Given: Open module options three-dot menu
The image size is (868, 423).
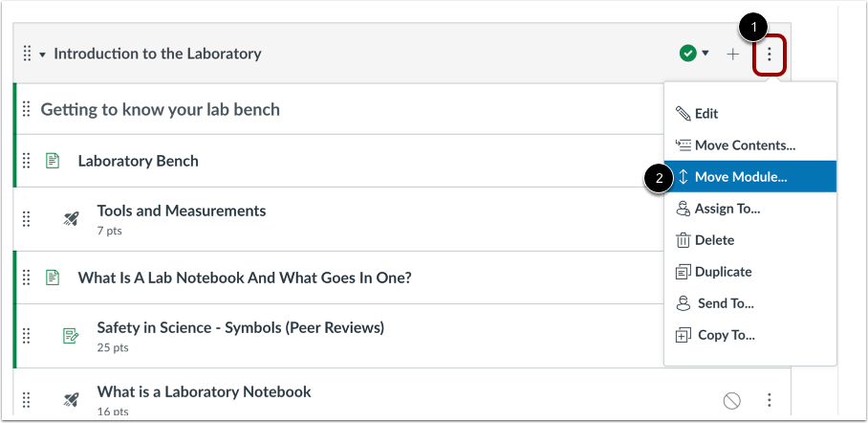Looking at the screenshot, I should coord(770,55).
